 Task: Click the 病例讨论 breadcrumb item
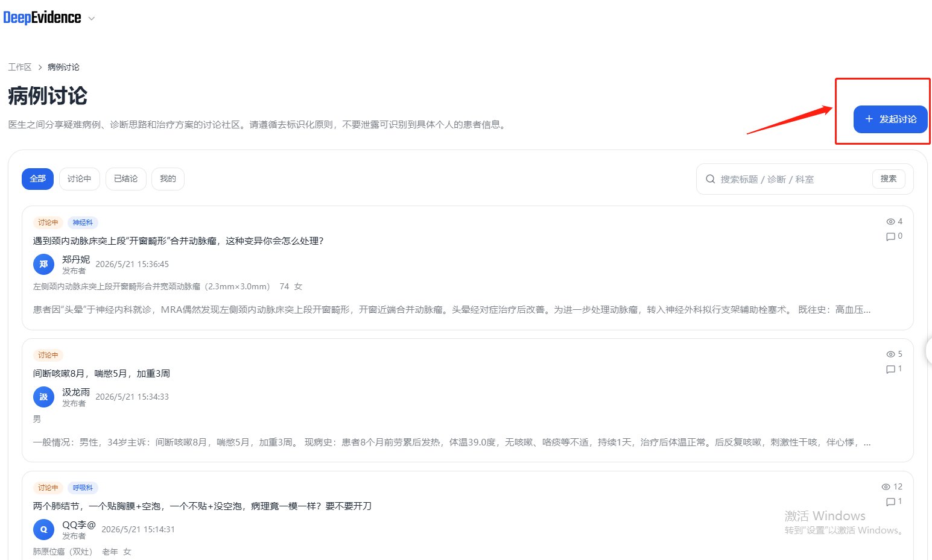coord(63,67)
